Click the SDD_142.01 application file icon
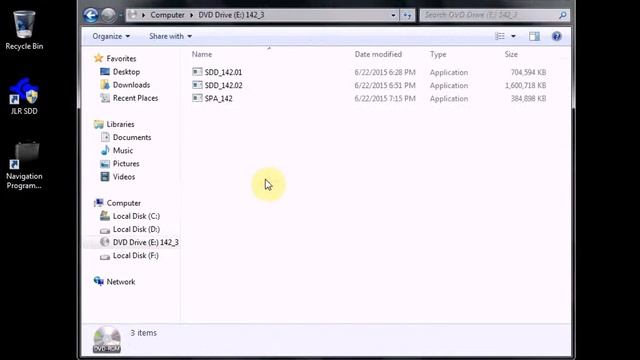Screen dimensions: 640x360 197,72
